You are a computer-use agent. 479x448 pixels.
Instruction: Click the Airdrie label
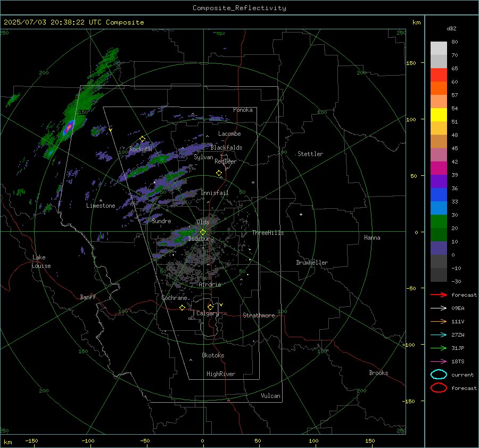(x=210, y=284)
